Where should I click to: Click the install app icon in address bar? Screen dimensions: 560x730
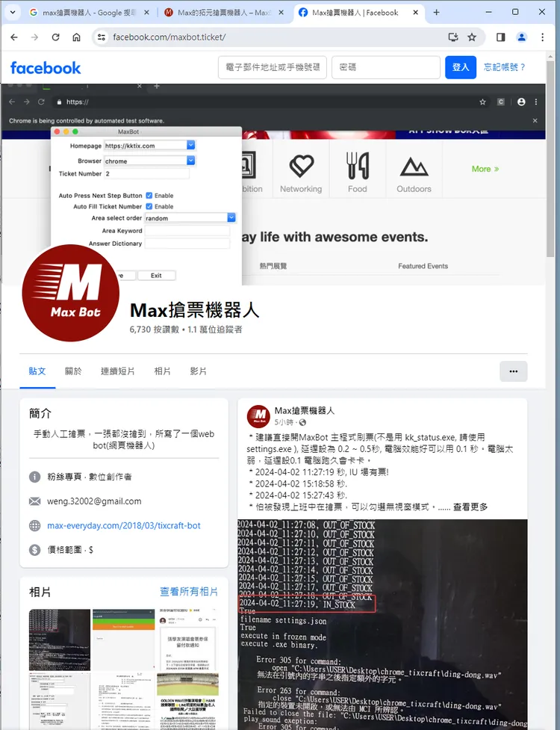point(453,37)
